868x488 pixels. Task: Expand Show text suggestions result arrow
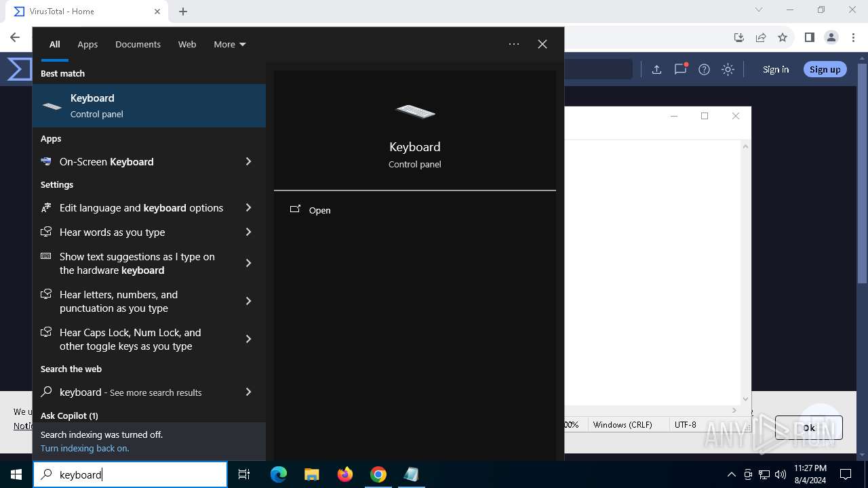(x=248, y=263)
